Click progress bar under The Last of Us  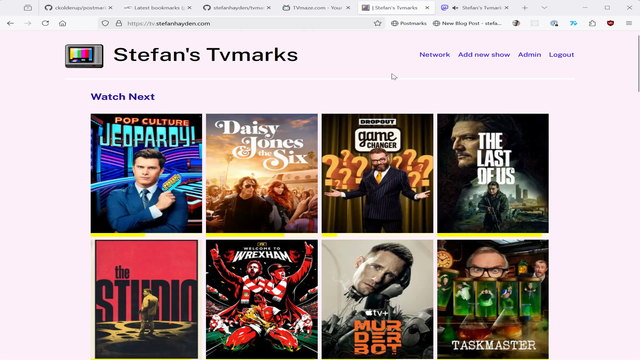493,235
